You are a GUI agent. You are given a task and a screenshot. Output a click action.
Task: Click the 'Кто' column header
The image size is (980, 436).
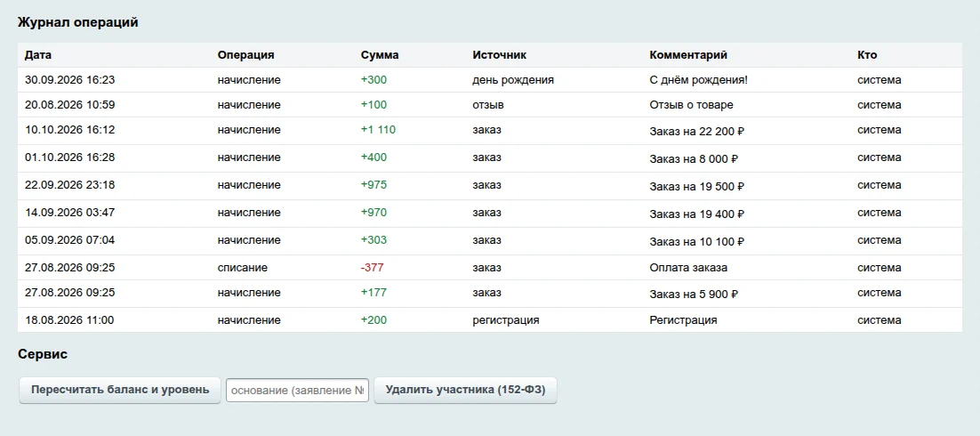coord(867,55)
